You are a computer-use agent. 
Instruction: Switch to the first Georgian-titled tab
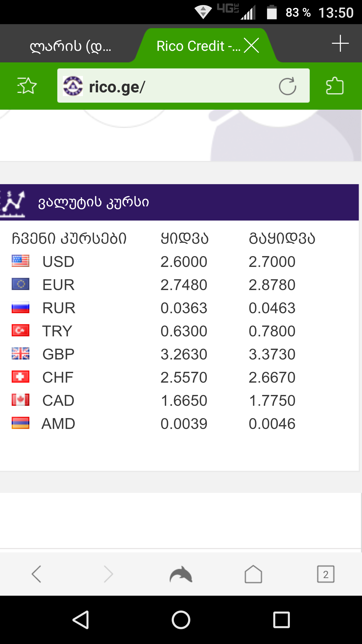click(70, 46)
